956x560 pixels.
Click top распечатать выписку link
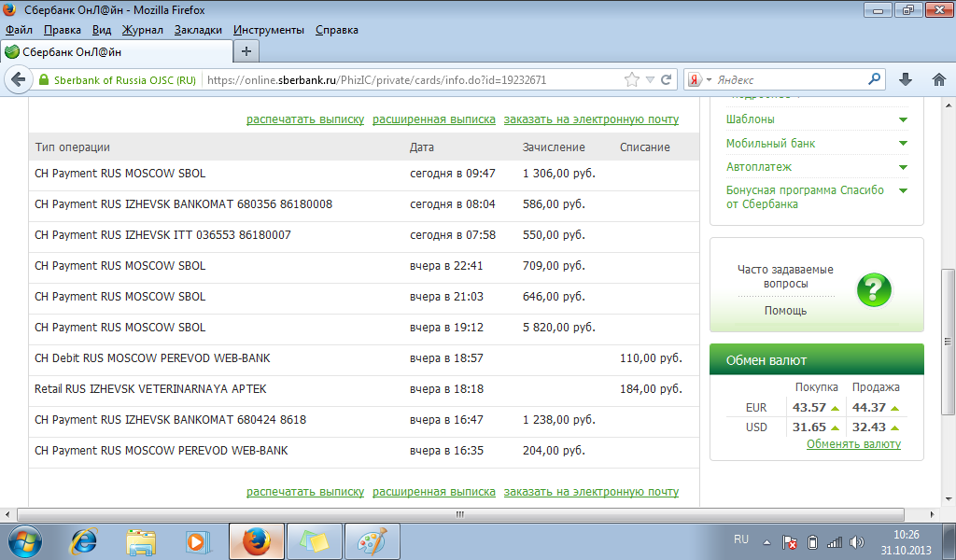305,119
